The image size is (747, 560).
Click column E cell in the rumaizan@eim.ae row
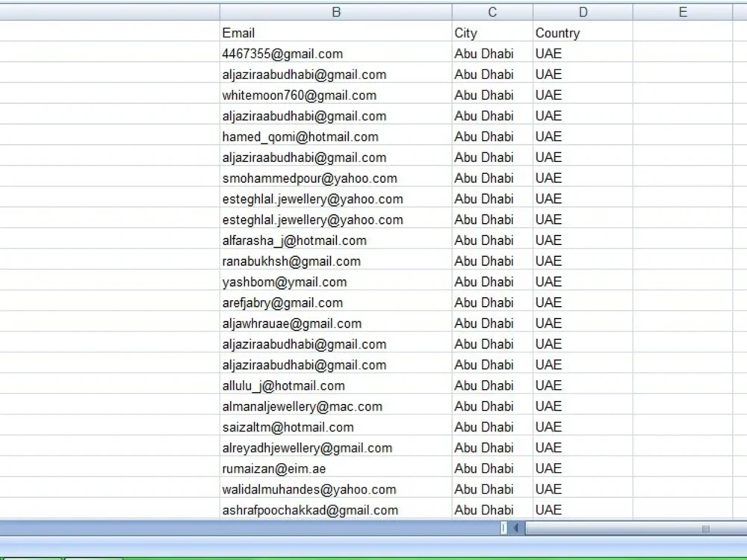click(683, 469)
